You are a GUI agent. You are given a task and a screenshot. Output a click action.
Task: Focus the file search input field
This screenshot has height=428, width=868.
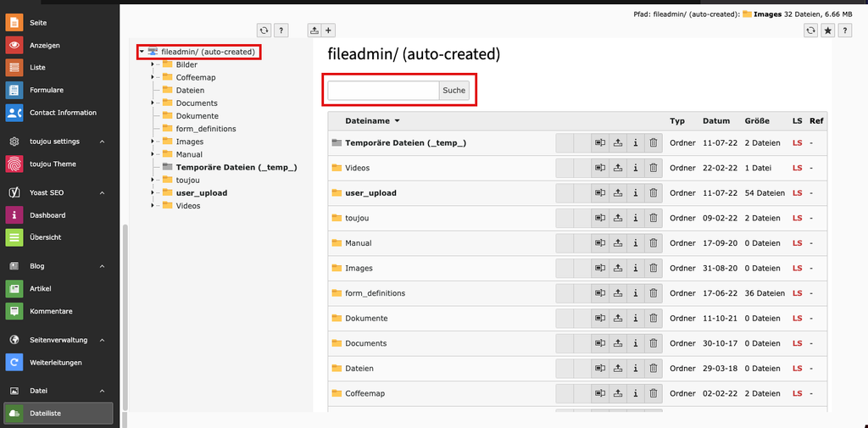click(x=383, y=91)
